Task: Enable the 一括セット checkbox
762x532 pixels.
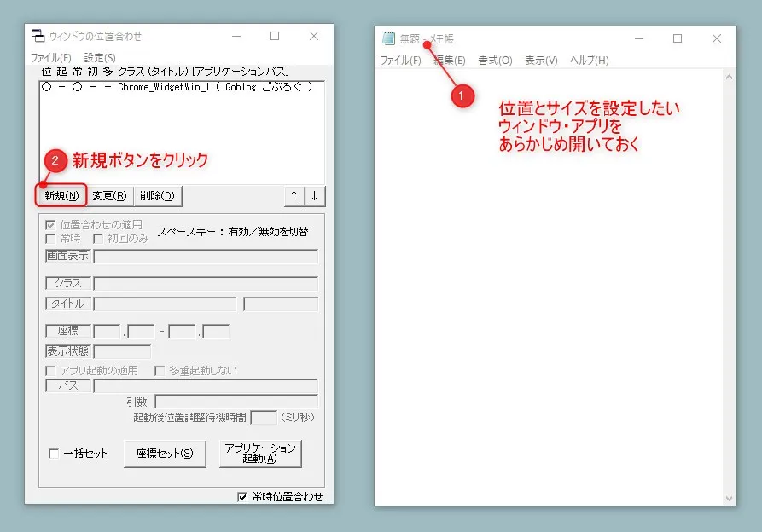Action: tap(54, 454)
